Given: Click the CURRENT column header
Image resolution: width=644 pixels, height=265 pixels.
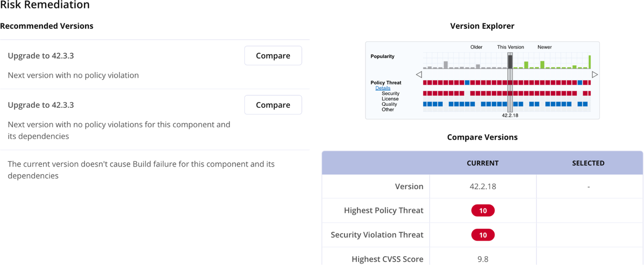Looking at the screenshot, I should click(483, 163).
